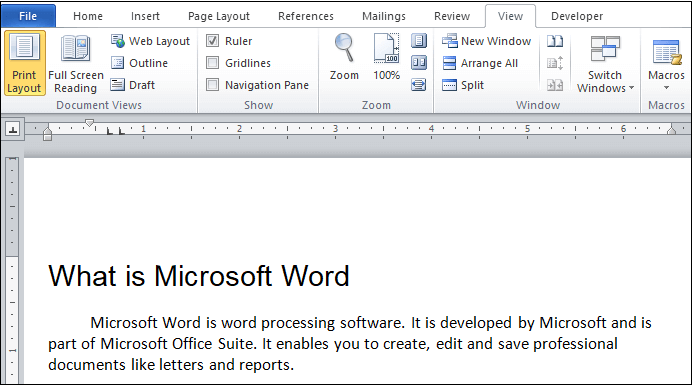The image size is (692, 385).
Task: Click in the paragraph line ending 'reports.'
Action: (171, 365)
